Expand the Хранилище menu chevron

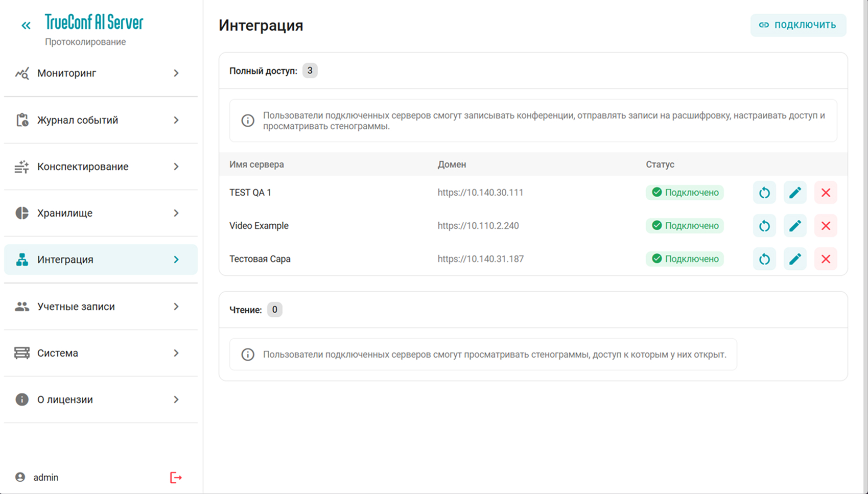tap(176, 213)
